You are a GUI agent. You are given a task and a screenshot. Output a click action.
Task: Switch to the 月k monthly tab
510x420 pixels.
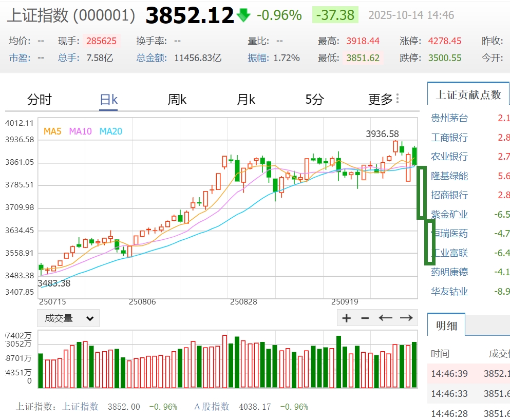[x=246, y=100]
